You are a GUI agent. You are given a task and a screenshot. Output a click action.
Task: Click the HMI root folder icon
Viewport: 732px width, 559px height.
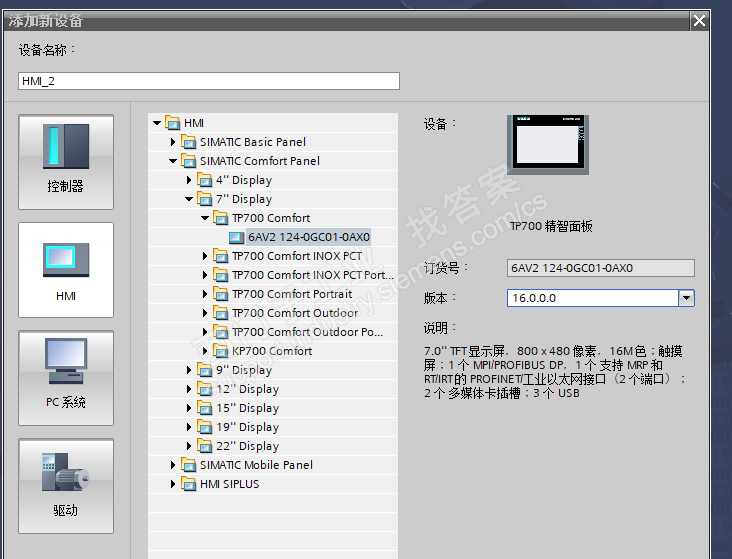[173, 123]
